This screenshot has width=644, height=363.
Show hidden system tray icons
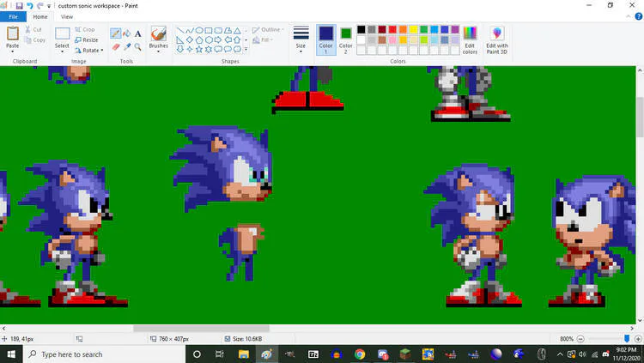(x=560, y=354)
